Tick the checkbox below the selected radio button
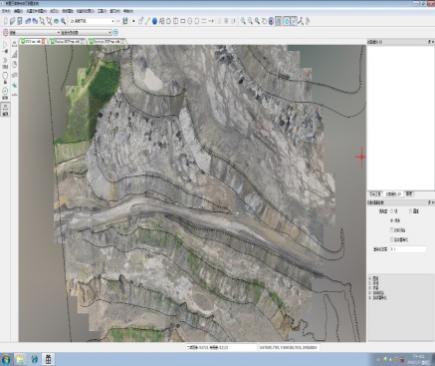This screenshot has height=366, width=435. (x=392, y=230)
